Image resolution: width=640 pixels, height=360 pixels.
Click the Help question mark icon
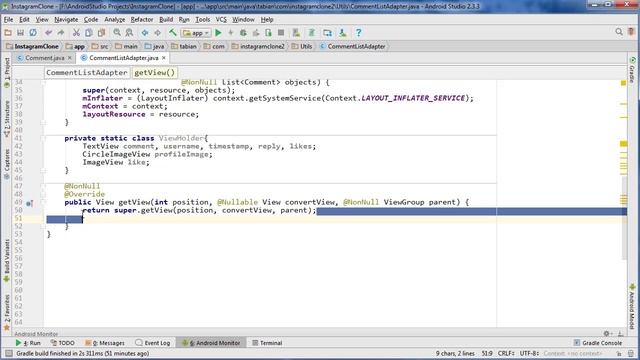358,33
